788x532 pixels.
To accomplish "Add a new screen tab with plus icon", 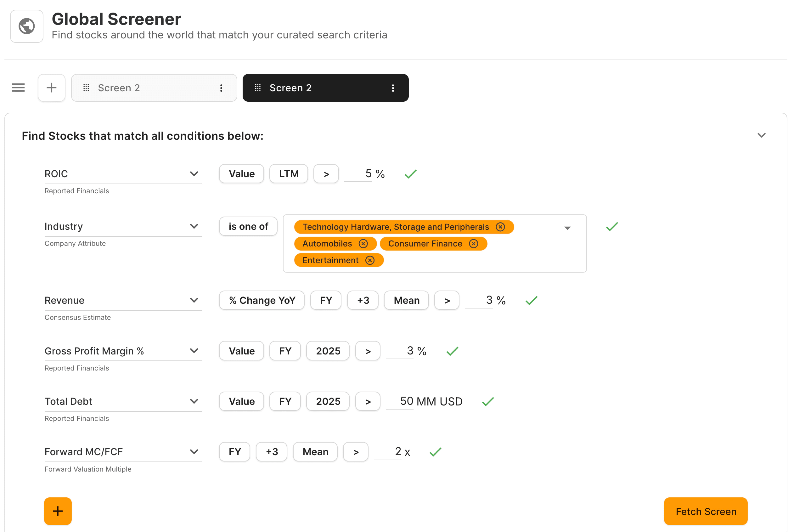I will (52, 88).
